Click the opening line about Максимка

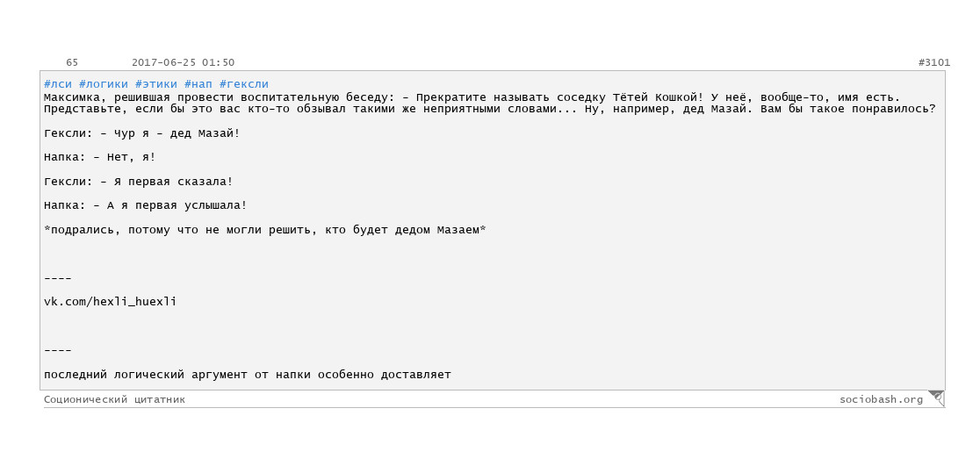click(472, 98)
